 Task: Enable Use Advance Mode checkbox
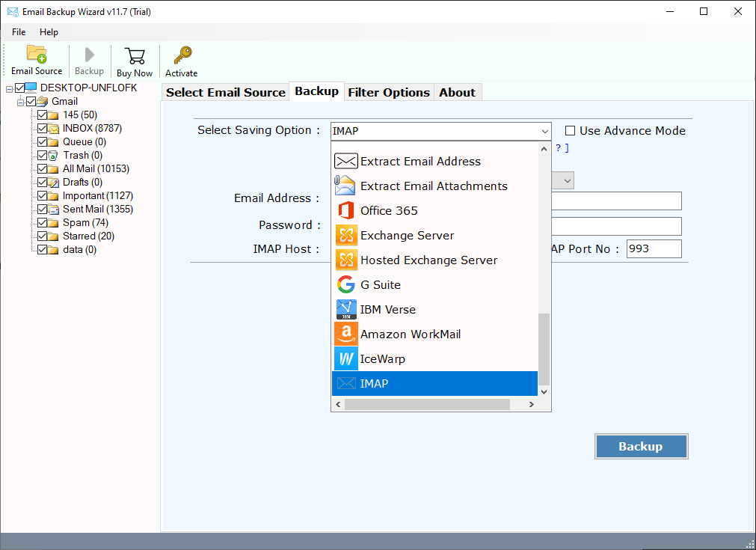click(x=570, y=131)
